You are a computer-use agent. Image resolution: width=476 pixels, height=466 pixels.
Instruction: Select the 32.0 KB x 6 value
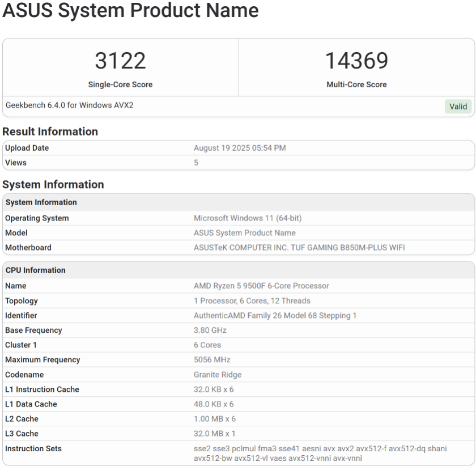pyautogui.click(x=214, y=389)
